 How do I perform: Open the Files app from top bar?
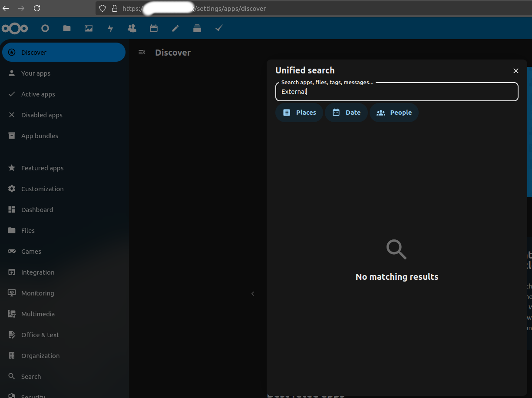click(x=67, y=28)
